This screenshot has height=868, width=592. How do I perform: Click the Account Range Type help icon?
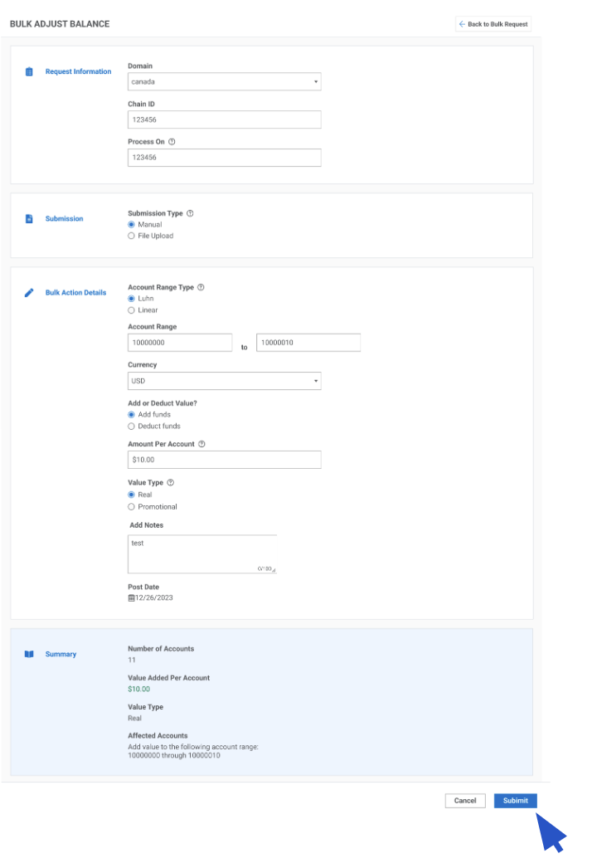(x=201, y=287)
